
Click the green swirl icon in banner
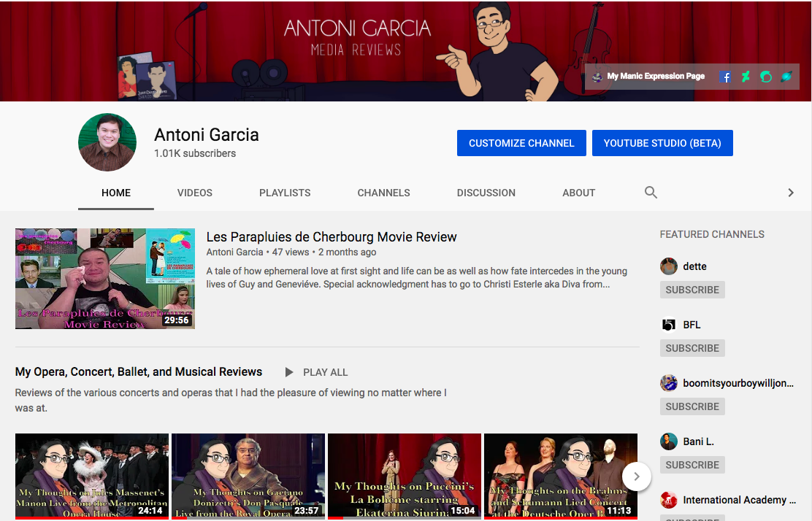click(x=766, y=77)
